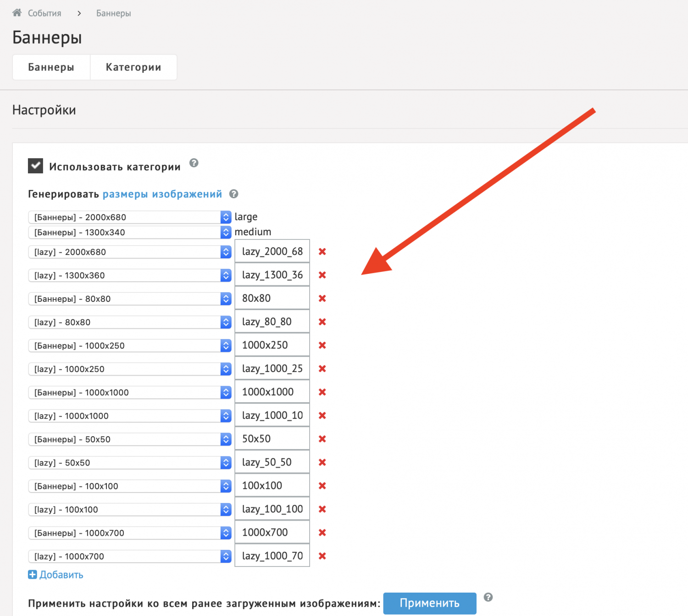688x616 pixels.
Task: Click help icon beside Применить button
Action: pos(488,597)
